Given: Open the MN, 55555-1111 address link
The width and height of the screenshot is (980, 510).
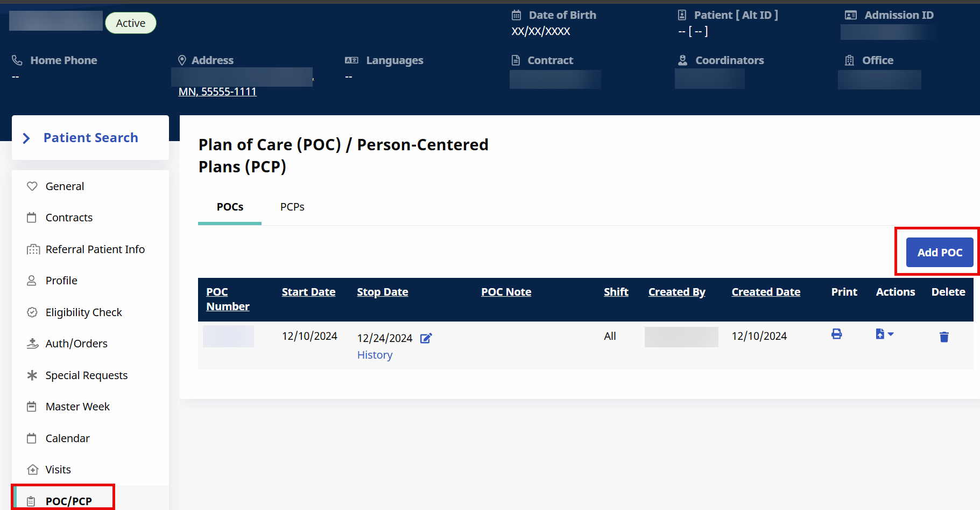Looking at the screenshot, I should pos(217,92).
